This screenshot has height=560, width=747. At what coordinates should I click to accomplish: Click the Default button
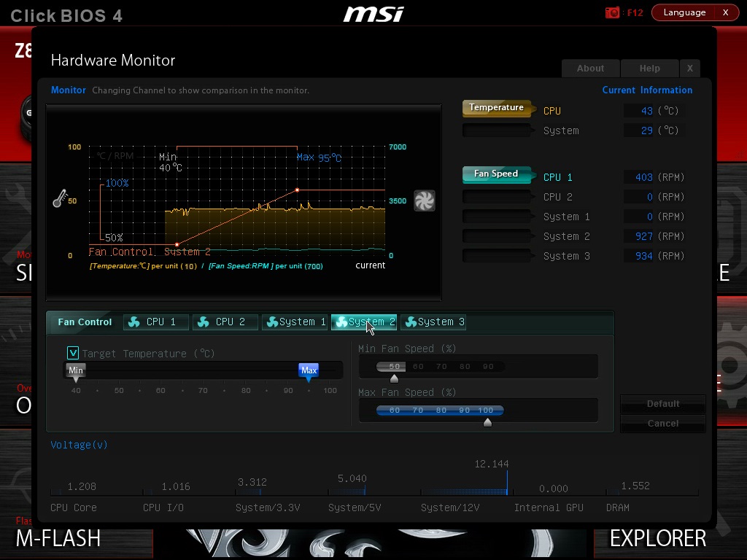[662, 404]
